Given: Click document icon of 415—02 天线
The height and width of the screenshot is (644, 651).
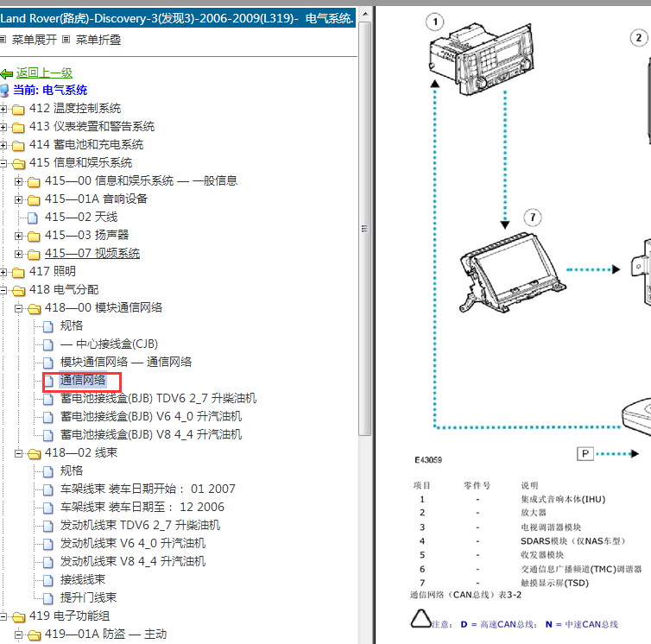Looking at the screenshot, I should pos(33,218).
